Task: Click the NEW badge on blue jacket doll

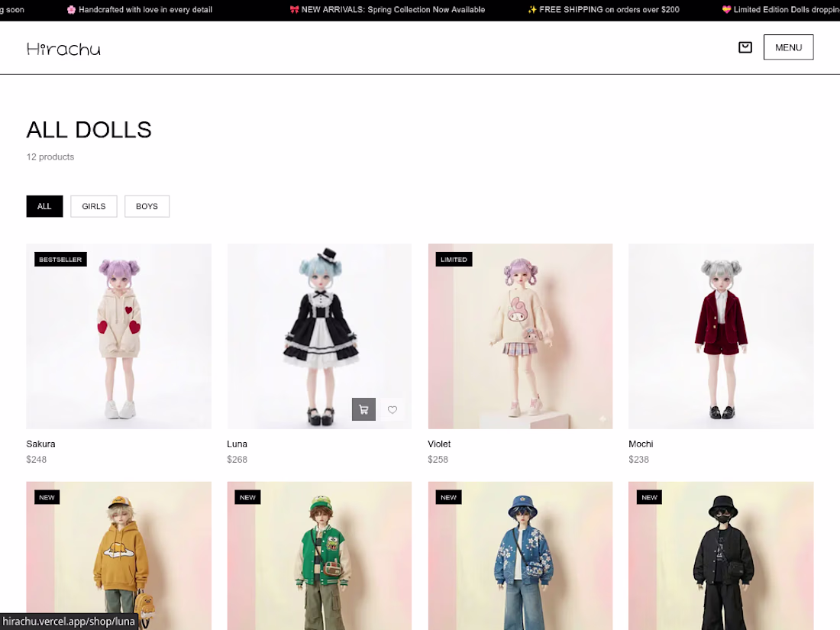Action: (448, 497)
